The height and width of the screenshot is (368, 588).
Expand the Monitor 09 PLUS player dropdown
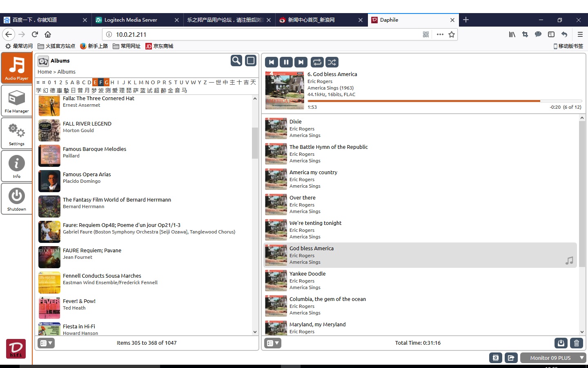(581, 358)
